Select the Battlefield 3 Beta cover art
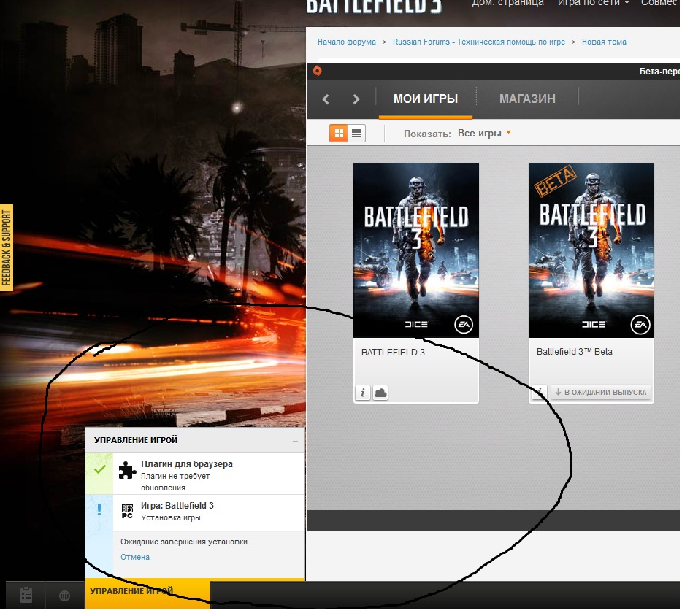 pos(591,250)
